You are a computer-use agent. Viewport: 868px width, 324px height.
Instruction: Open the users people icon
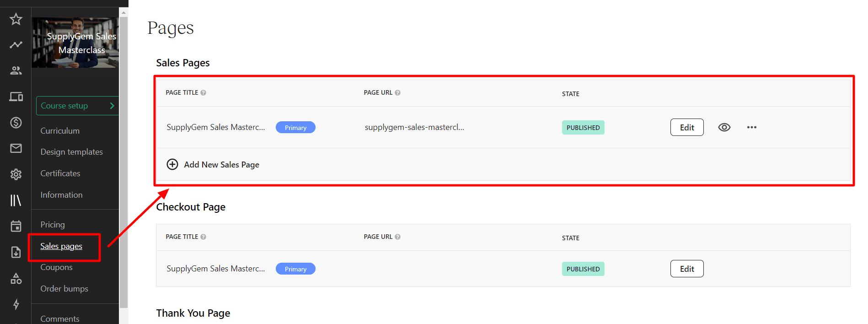16,70
